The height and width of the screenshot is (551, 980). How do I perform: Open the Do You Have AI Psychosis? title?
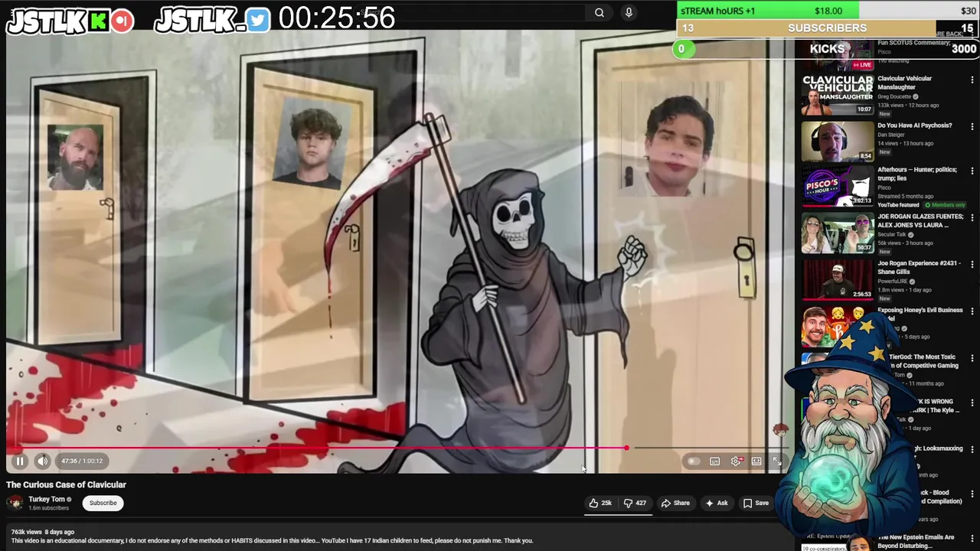click(x=915, y=125)
